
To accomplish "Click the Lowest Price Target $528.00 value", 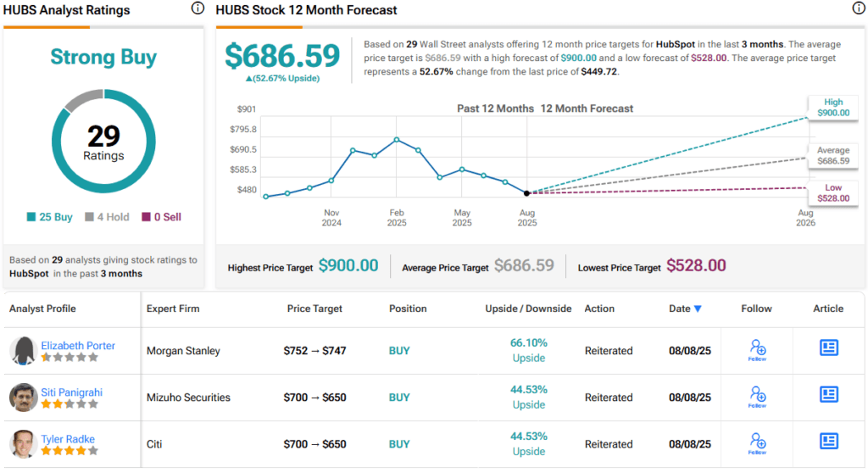I will pos(697,266).
